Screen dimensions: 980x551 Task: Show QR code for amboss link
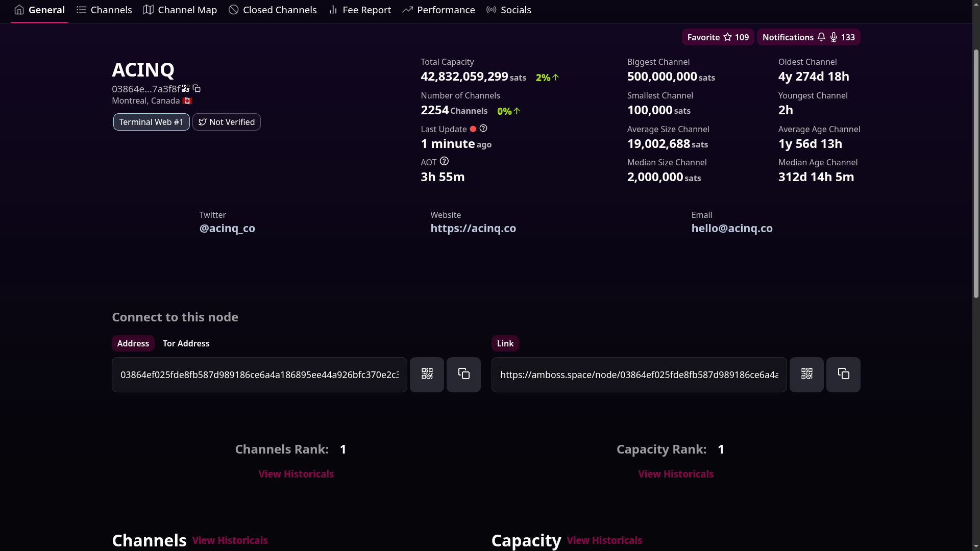coord(806,374)
